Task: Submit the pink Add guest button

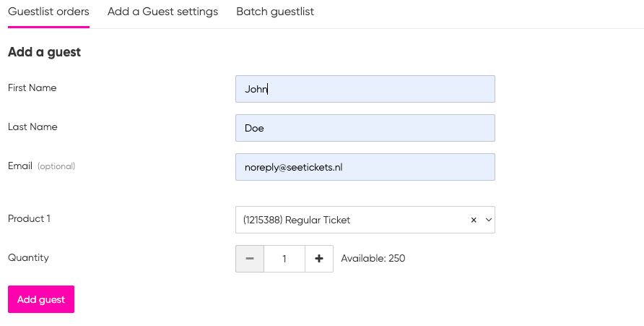Action: (x=41, y=299)
